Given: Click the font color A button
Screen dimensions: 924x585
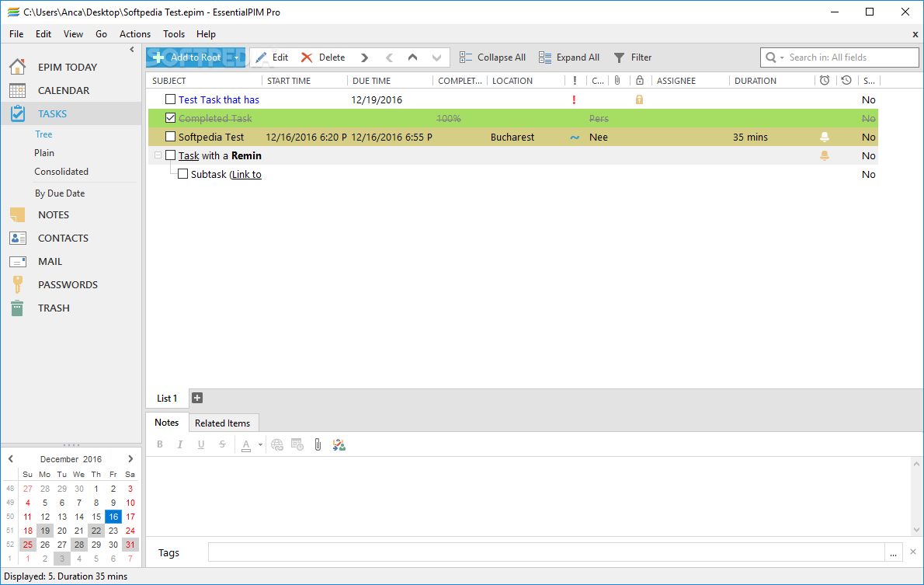Looking at the screenshot, I should click(246, 444).
